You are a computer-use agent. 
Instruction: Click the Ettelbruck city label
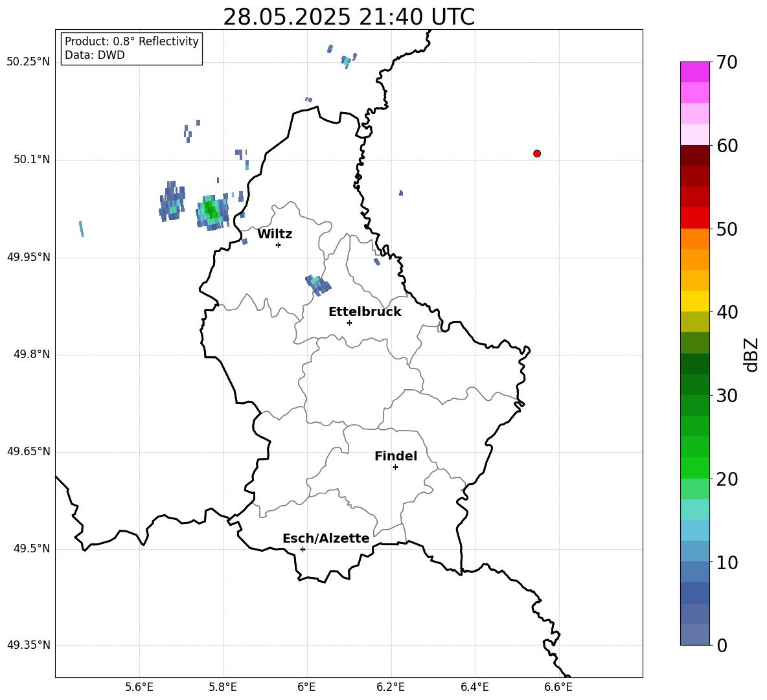365,312
